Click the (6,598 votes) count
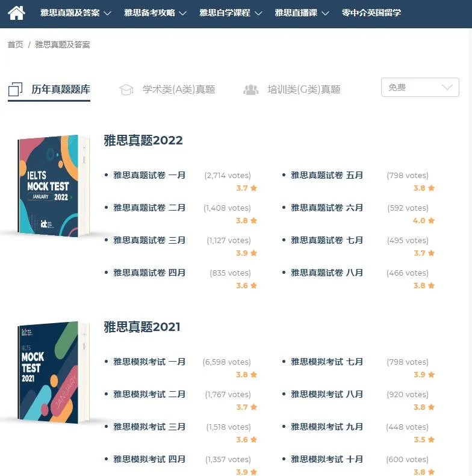Image resolution: width=472 pixels, height=476 pixels. tap(226, 362)
